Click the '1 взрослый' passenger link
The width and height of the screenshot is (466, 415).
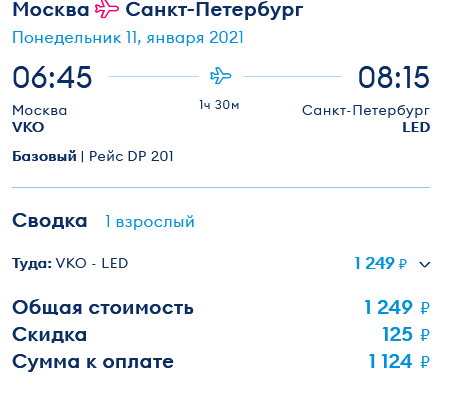click(150, 222)
